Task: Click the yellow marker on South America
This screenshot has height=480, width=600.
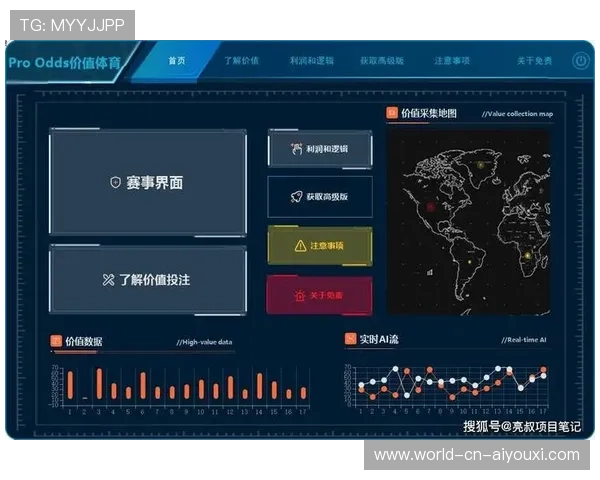Action: pyautogui.click(x=470, y=262)
